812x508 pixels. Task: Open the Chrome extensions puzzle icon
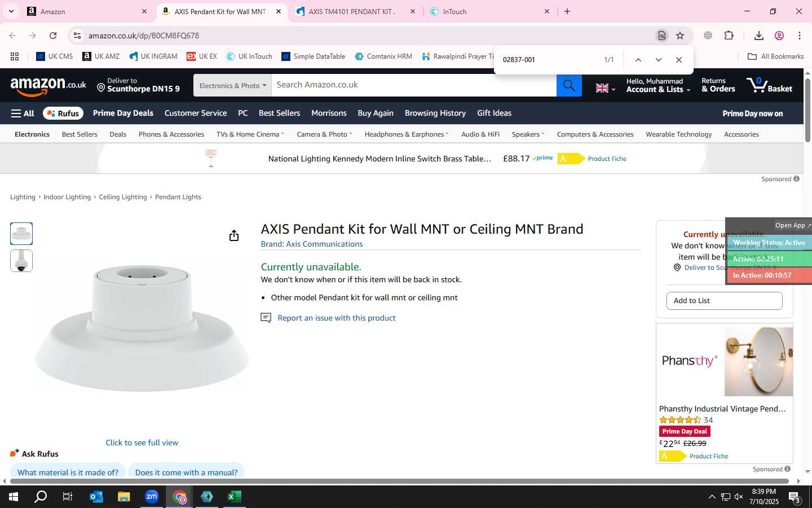point(729,36)
